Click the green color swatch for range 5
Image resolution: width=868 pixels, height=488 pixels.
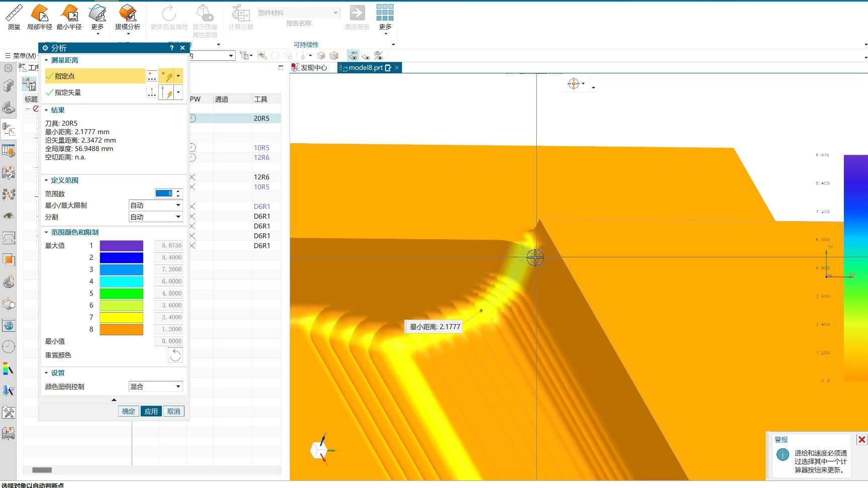(x=121, y=294)
